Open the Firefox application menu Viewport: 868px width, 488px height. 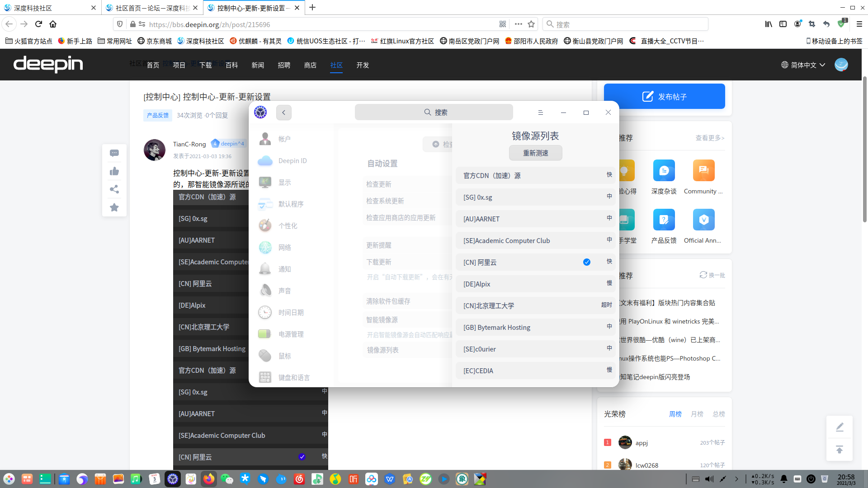click(859, 24)
